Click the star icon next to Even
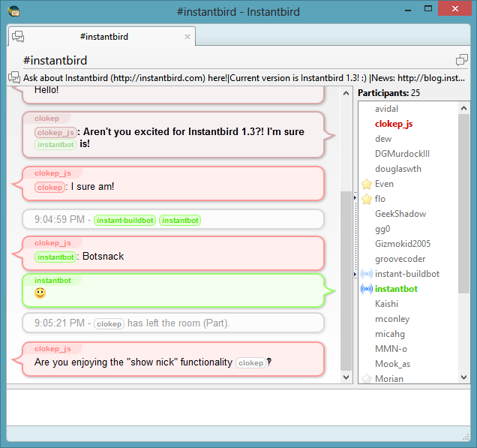This screenshot has height=448, width=477. [367, 184]
